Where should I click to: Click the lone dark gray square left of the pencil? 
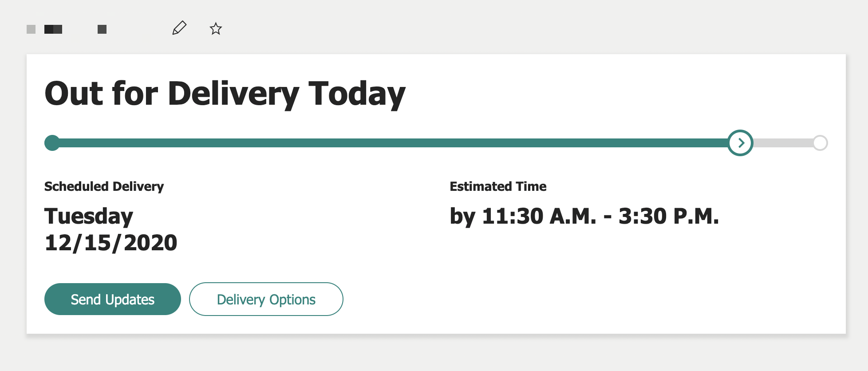[102, 29]
